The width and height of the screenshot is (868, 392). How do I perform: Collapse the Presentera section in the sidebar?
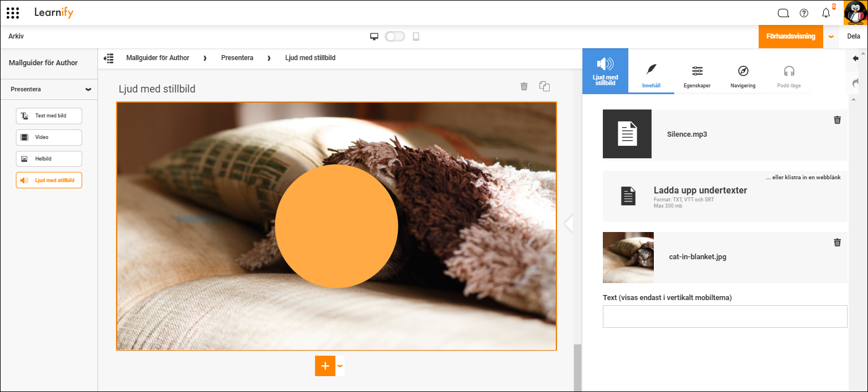click(x=88, y=90)
